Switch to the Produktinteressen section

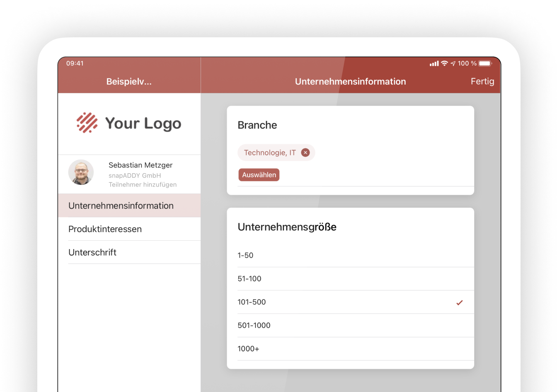(x=105, y=229)
